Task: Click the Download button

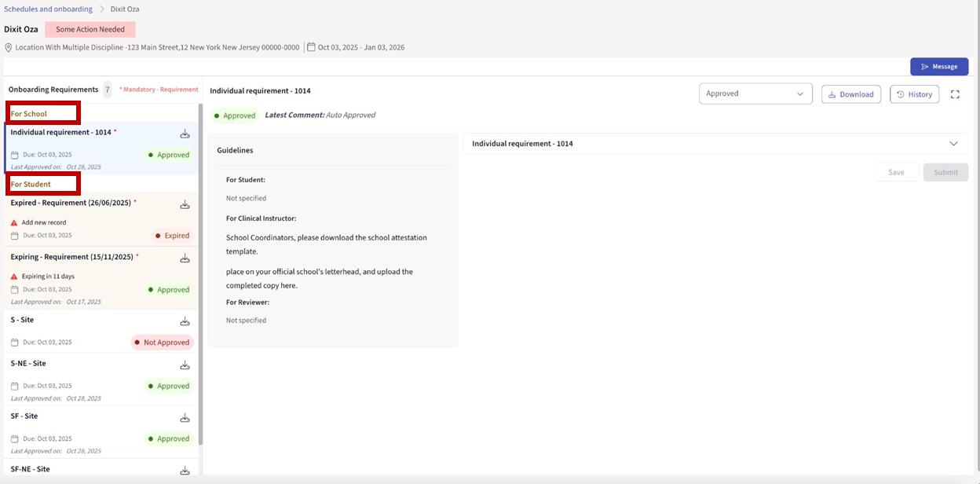Action: click(x=850, y=94)
